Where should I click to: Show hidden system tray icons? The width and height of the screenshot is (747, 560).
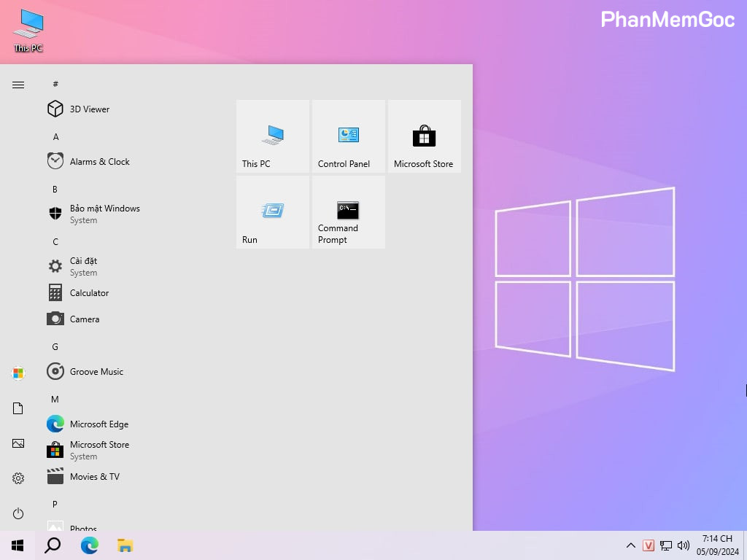(631, 545)
